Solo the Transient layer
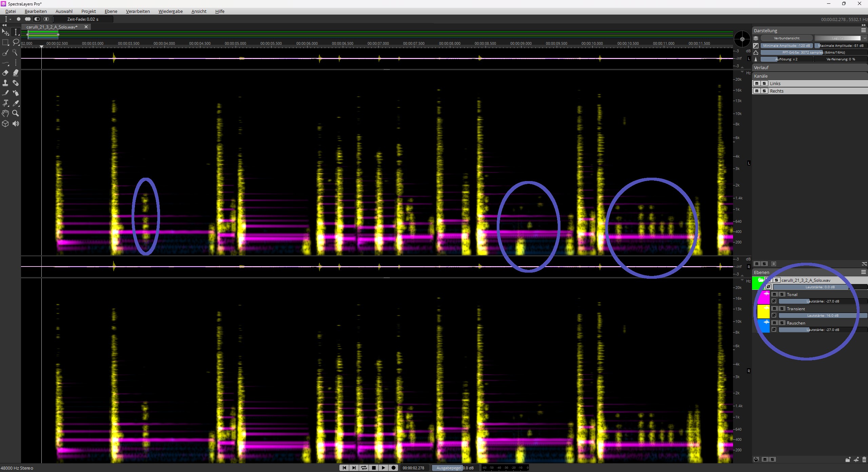Screen dimensions: 868x472 point(782,309)
